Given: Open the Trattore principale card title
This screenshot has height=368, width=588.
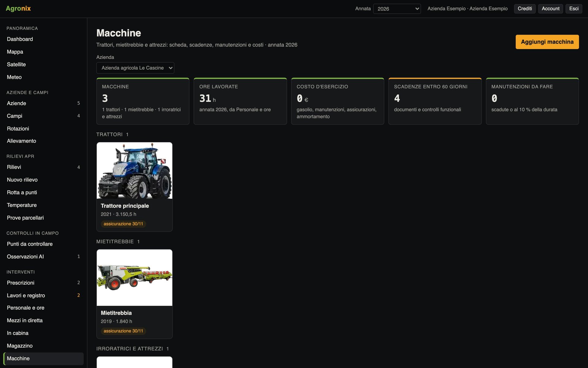Looking at the screenshot, I should click(125, 206).
